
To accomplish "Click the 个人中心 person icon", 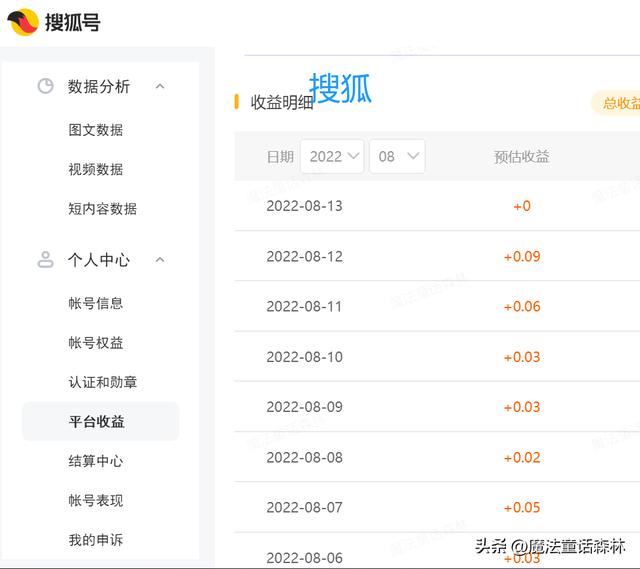I will click(x=45, y=260).
